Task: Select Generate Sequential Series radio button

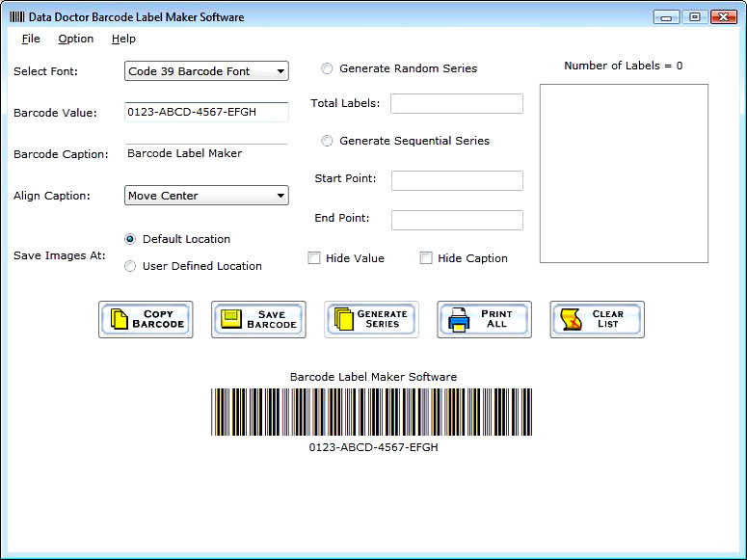Action: click(327, 141)
